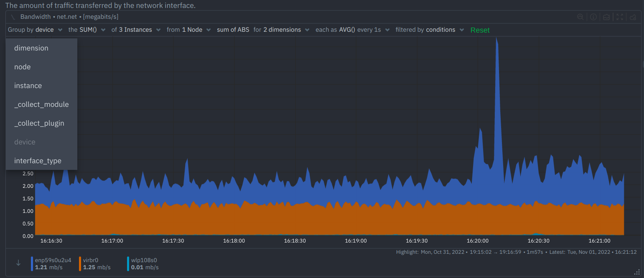
Task: Open the chart information icon
Action: pyautogui.click(x=593, y=17)
